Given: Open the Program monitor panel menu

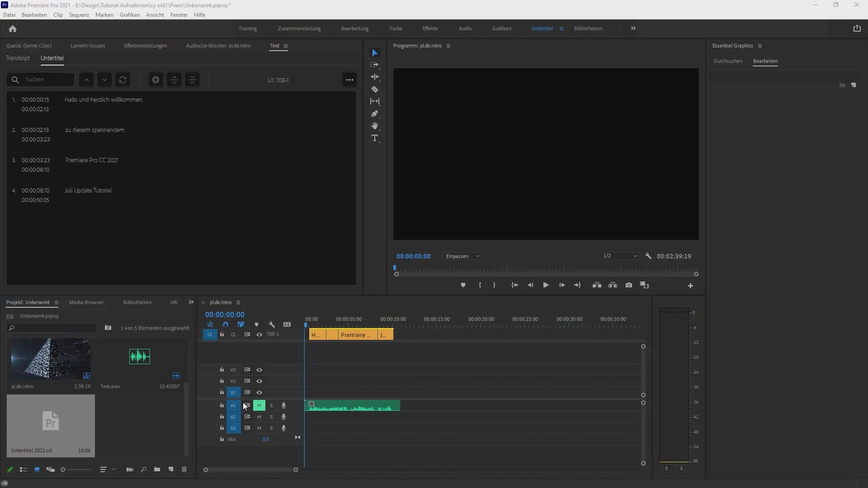Looking at the screenshot, I should point(448,46).
